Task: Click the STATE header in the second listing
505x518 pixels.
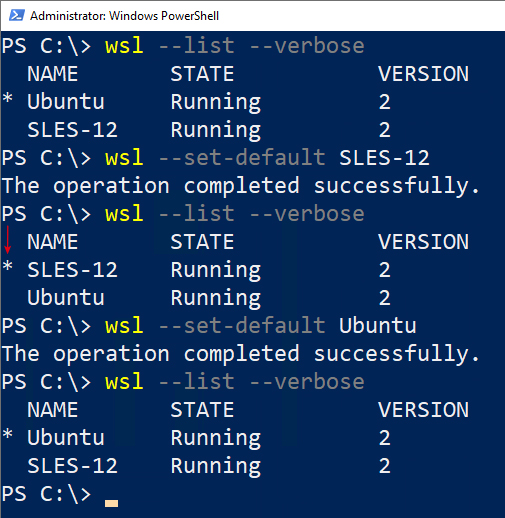Action: 202,242
